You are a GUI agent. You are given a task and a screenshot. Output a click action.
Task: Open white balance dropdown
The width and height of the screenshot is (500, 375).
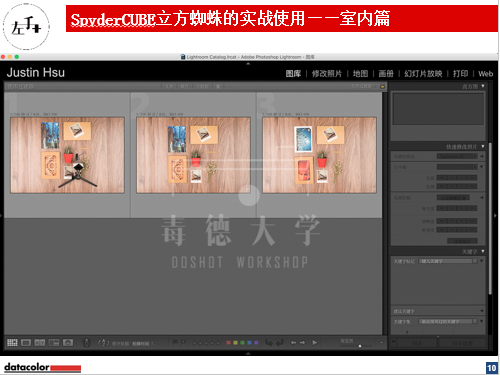pos(457,167)
